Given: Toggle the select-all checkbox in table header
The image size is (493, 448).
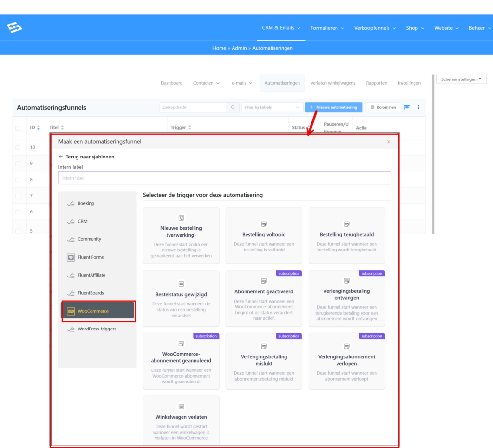Looking at the screenshot, I should [18, 128].
